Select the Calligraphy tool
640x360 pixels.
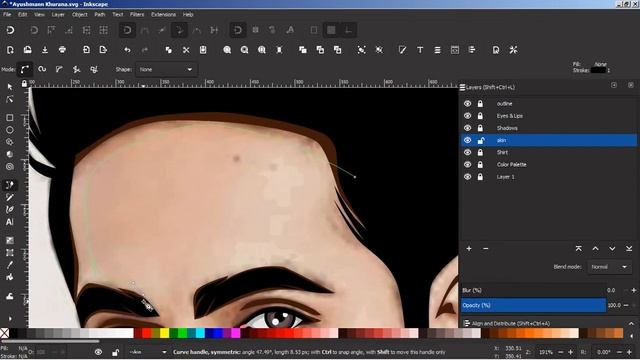[x=10, y=209]
